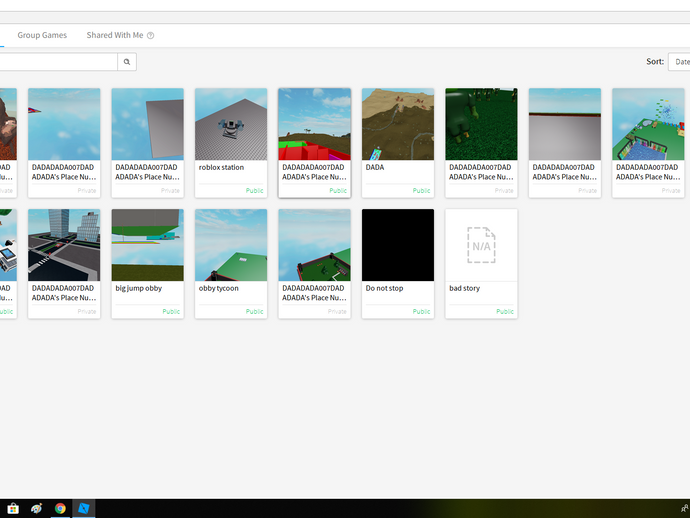Open the swimming pool place thumbnail

pyautogui.click(x=648, y=124)
